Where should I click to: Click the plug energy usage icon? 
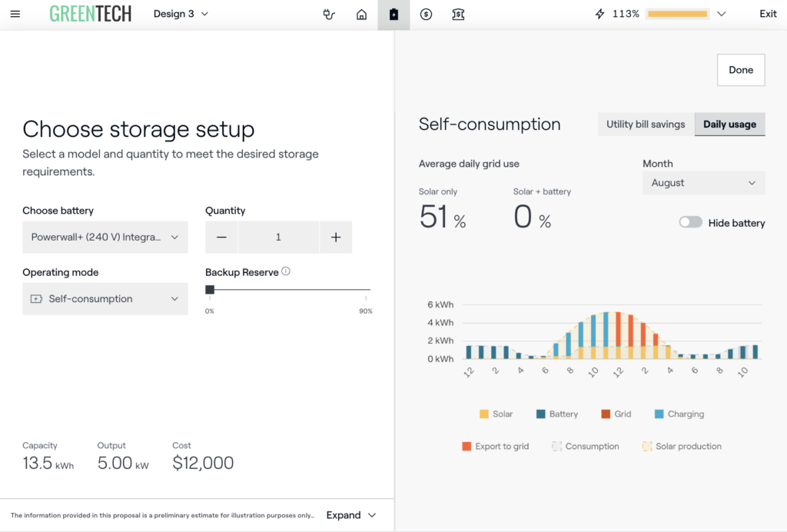[x=329, y=14]
